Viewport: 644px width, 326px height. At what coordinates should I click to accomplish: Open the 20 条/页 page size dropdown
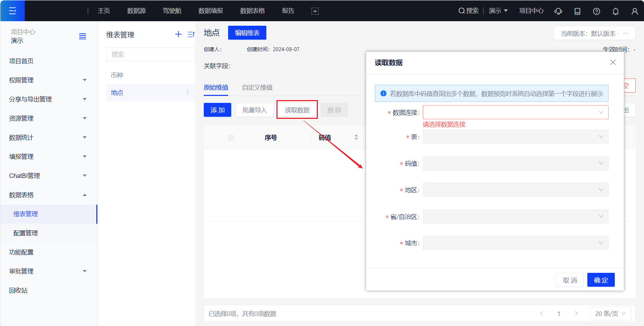click(x=610, y=313)
